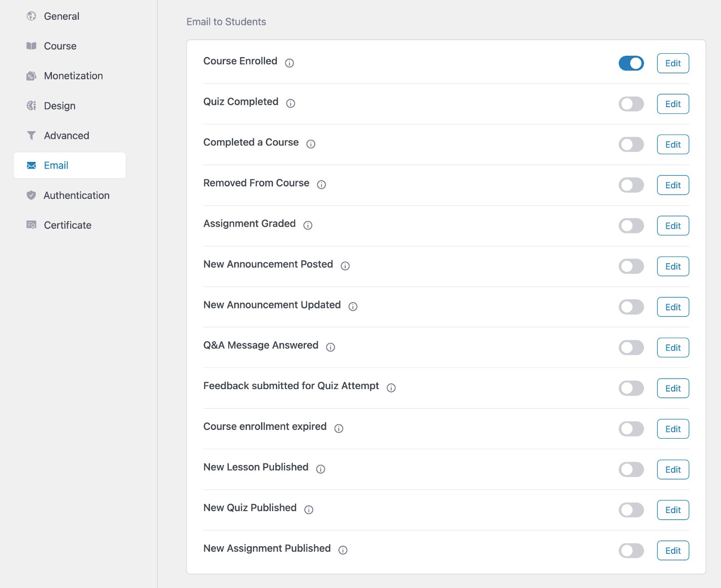Click the Monetization icon in sidebar
The width and height of the screenshot is (721, 588).
coord(31,76)
